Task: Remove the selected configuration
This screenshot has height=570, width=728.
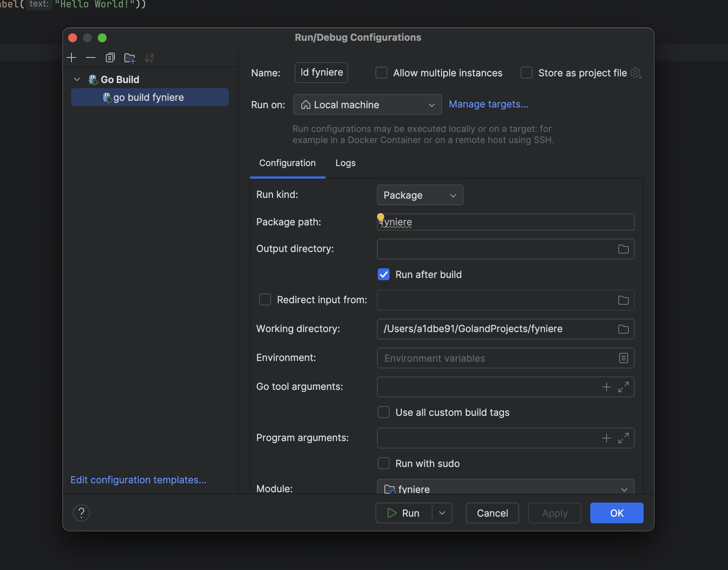Action: [91, 58]
